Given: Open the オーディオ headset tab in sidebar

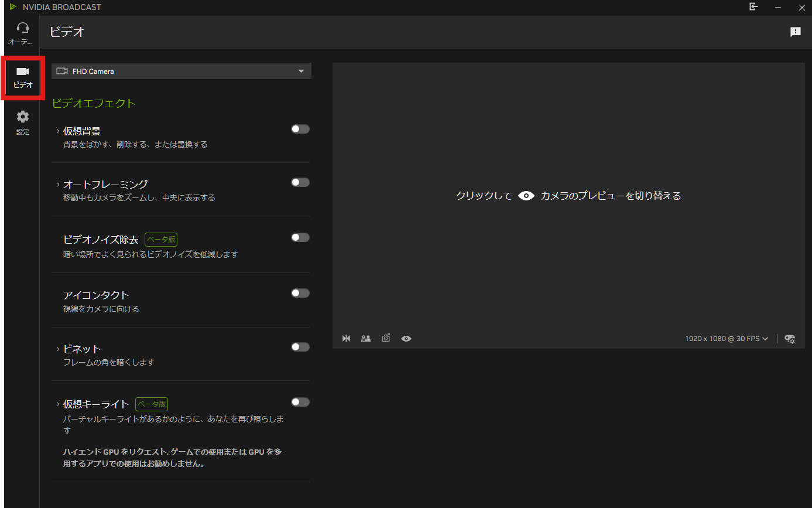Looking at the screenshot, I should 22,33.
